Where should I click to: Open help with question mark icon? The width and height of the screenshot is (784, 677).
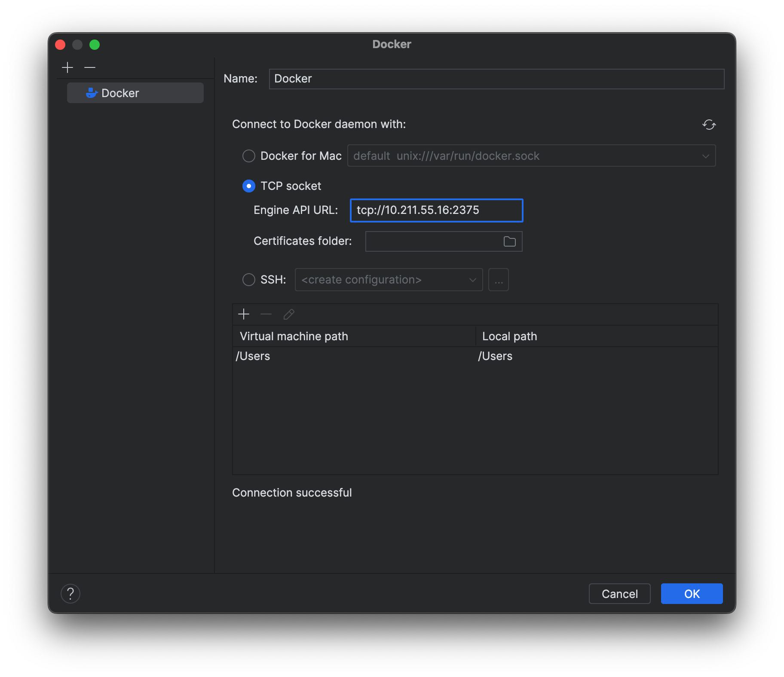[x=70, y=594]
